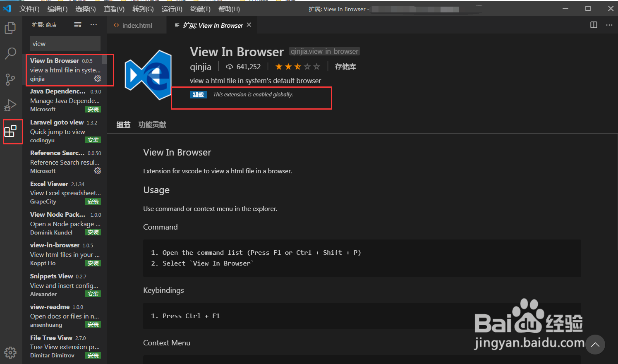
Task: Open the 文件(F) menu
Action: pos(29,9)
